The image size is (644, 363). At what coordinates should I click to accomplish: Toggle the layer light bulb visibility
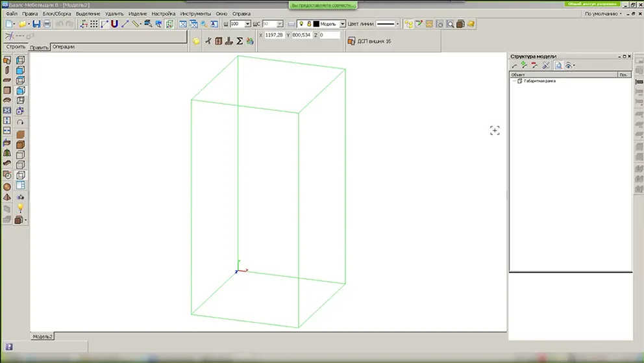point(301,24)
